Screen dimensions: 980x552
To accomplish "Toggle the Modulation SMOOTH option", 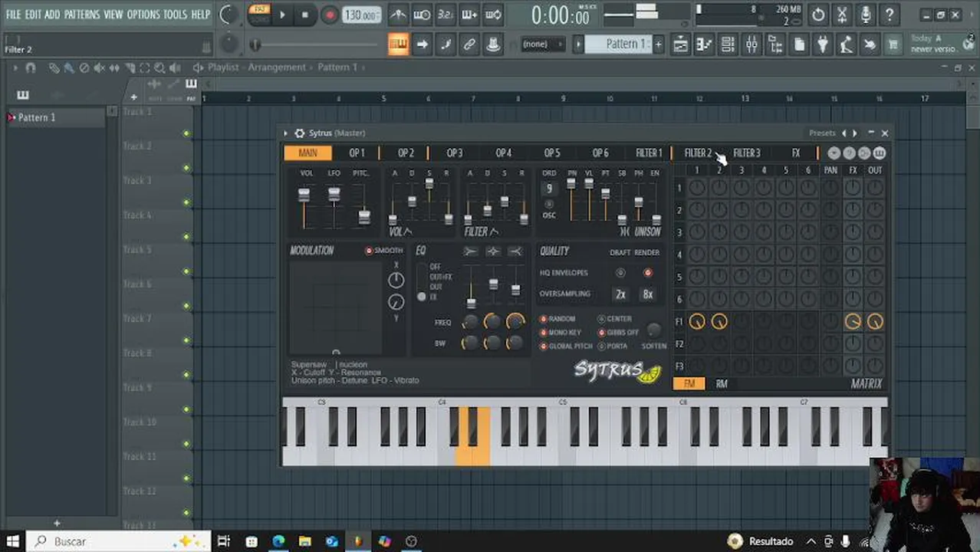I will coord(384,251).
